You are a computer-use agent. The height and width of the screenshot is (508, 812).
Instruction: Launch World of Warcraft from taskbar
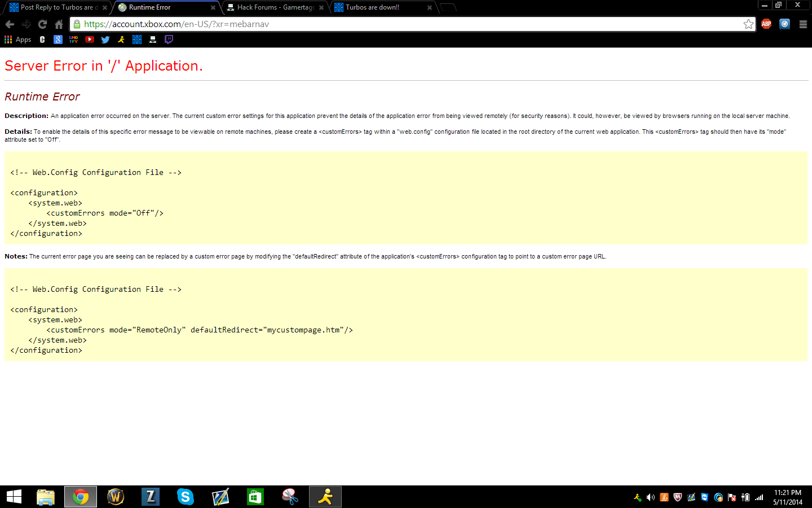tap(116, 497)
